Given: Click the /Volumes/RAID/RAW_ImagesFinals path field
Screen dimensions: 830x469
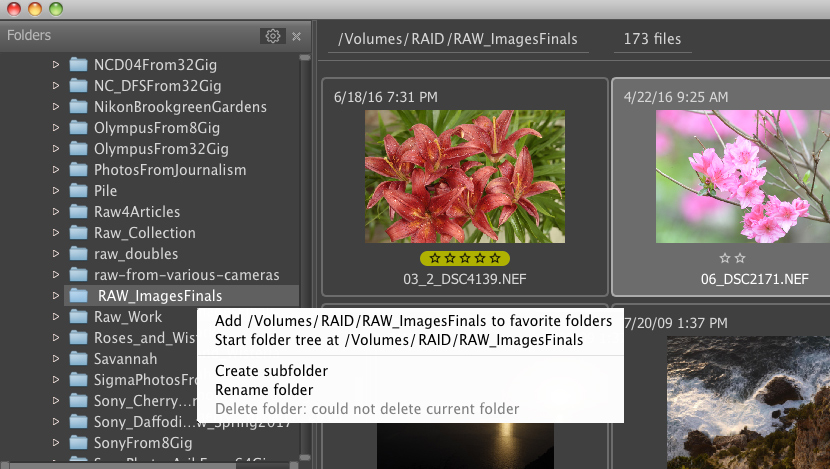Looking at the screenshot, I should (x=458, y=40).
